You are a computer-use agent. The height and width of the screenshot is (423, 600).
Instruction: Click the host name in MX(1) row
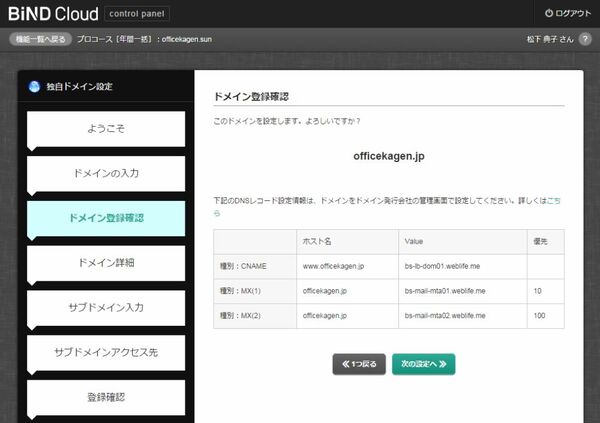pyautogui.click(x=347, y=291)
